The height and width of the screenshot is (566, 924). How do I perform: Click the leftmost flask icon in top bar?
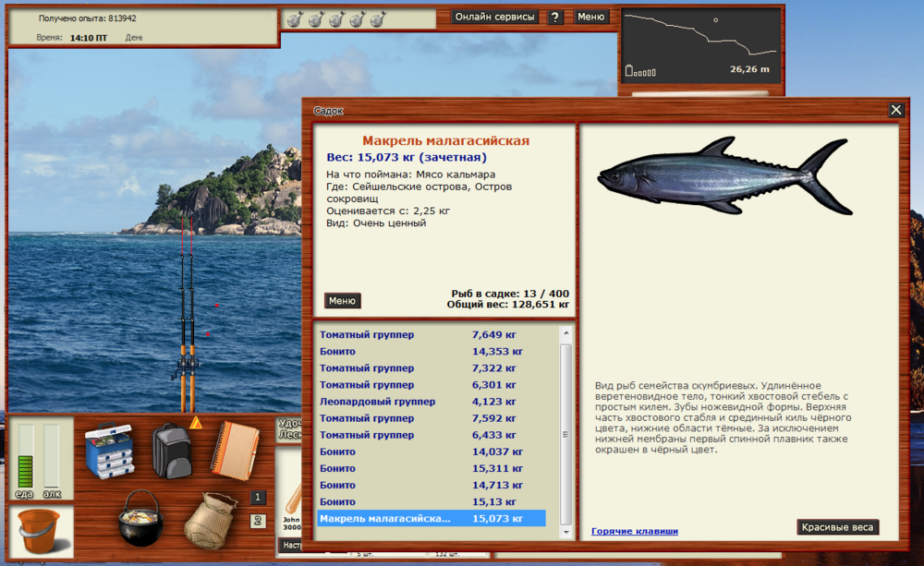click(x=294, y=18)
